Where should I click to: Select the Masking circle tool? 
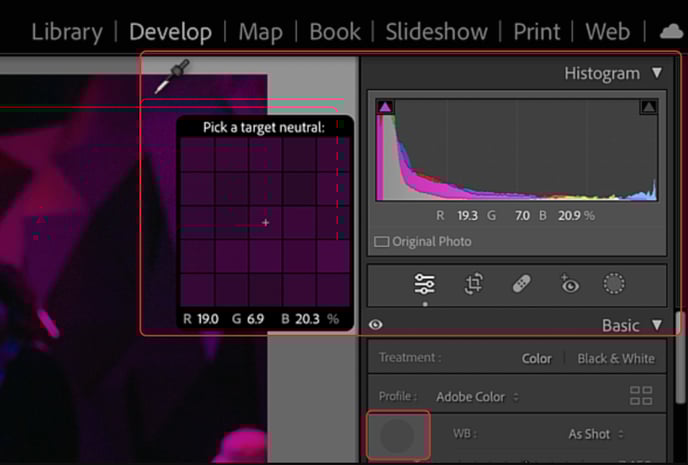point(614,284)
